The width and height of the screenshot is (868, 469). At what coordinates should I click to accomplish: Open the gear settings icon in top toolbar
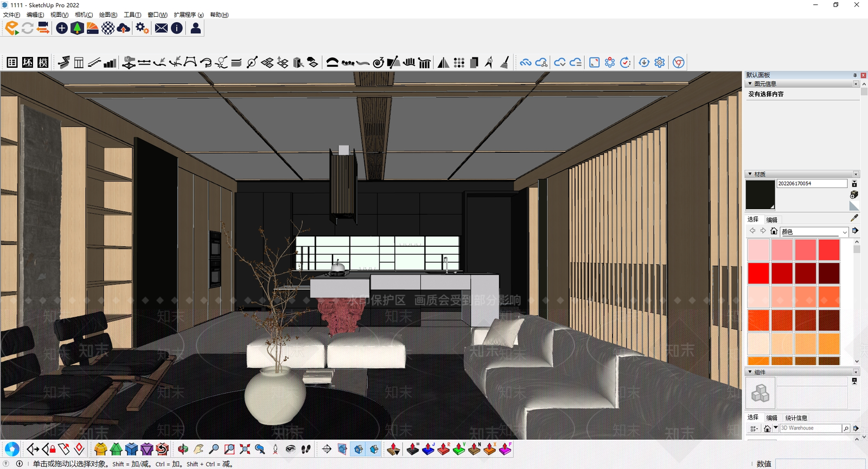[142, 28]
